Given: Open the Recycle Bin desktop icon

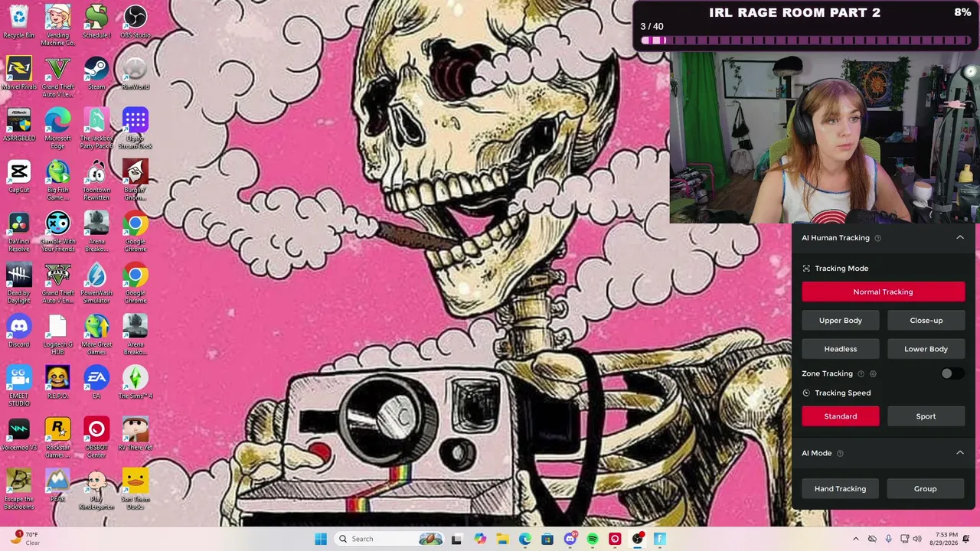Looking at the screenshot, I should pos(19,21).
